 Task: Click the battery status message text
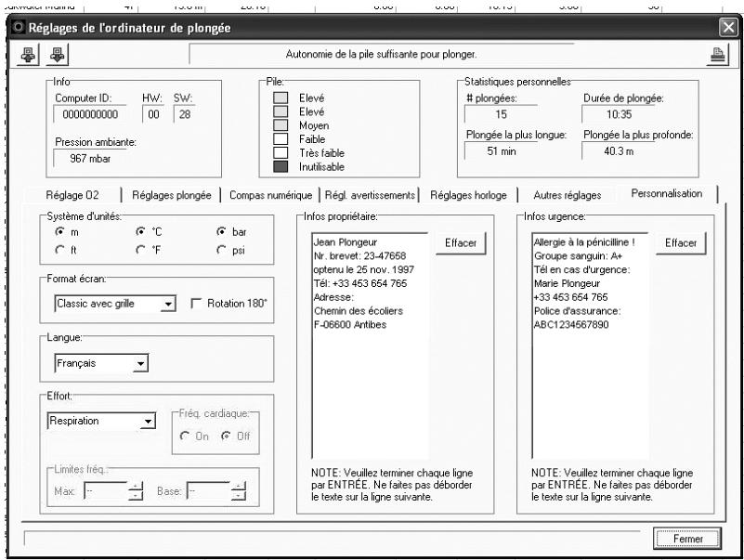[381, 54]
